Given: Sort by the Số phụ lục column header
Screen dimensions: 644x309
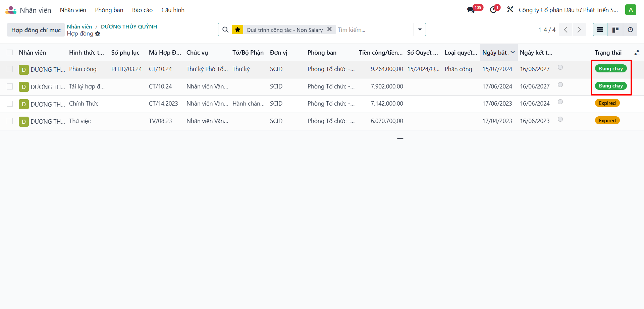Looking at the screenshot, I should click(x=125, y=53).
